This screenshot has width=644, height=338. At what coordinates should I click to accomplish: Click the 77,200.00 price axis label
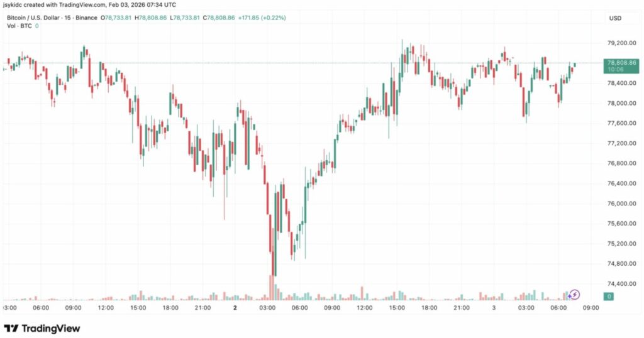tap(619, 143)
